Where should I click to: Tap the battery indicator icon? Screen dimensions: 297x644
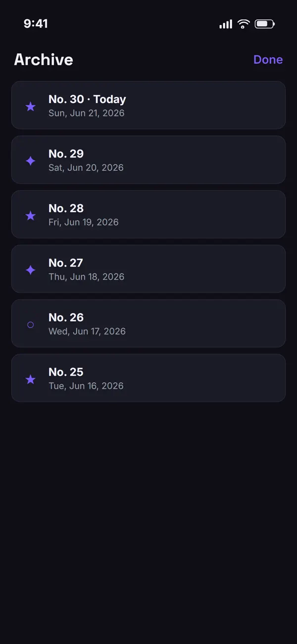click(x=264, y=24)
